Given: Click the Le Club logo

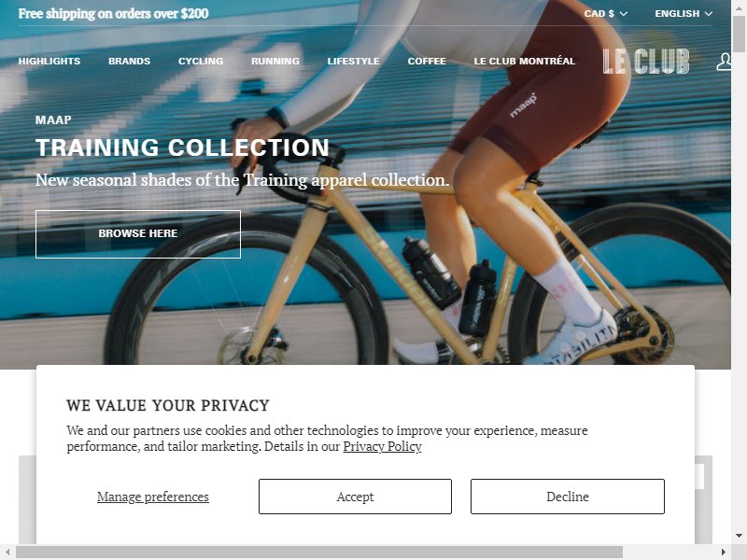Looking at the screenshot, I should pos(646,62).
